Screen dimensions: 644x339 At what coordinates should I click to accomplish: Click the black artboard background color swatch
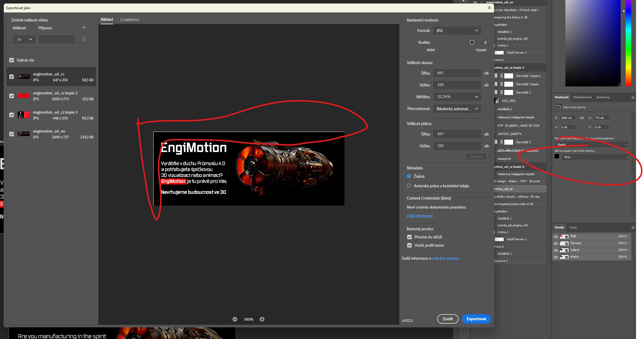(557, 156)
